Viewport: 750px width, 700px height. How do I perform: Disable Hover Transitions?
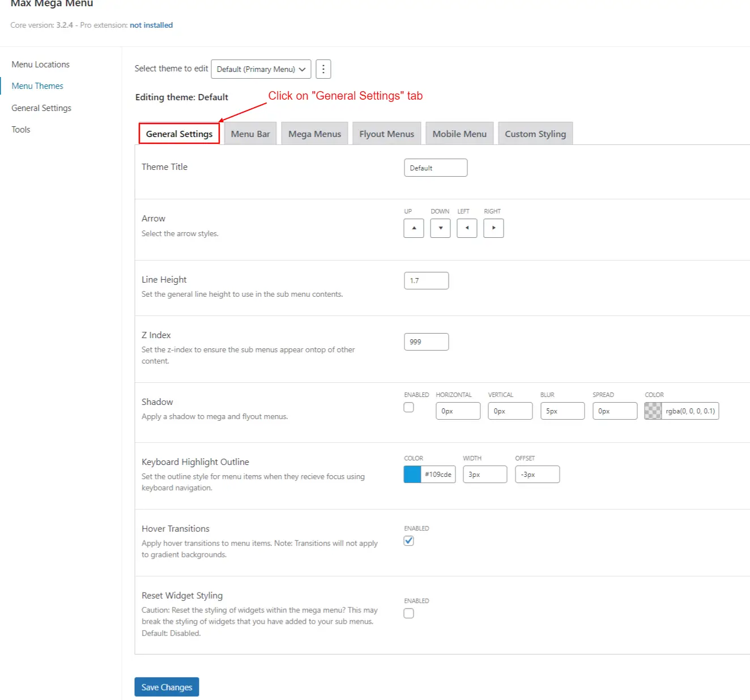click(x=409, y=541)
